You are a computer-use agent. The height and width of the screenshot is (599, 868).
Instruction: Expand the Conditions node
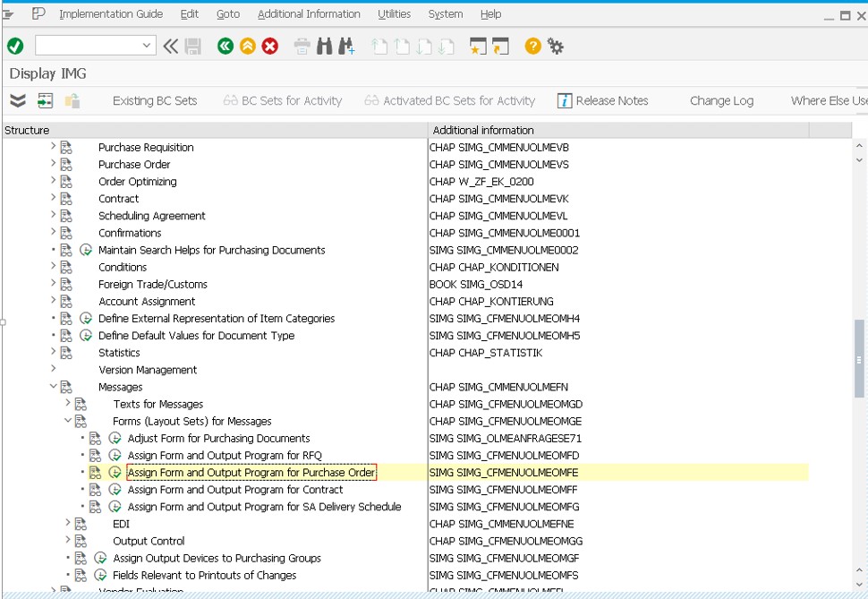tap(53, 266)
